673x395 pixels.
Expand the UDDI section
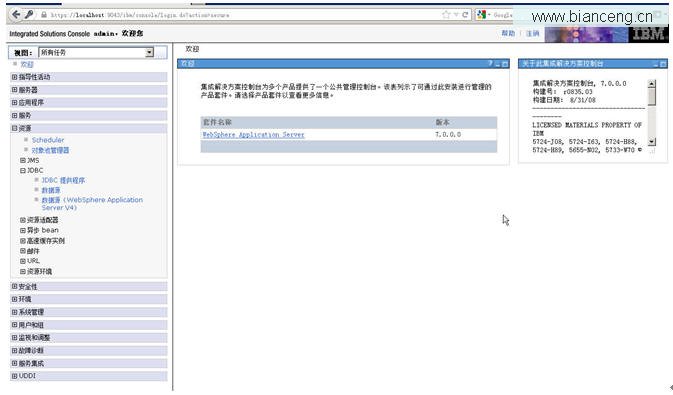click(15, 376)
